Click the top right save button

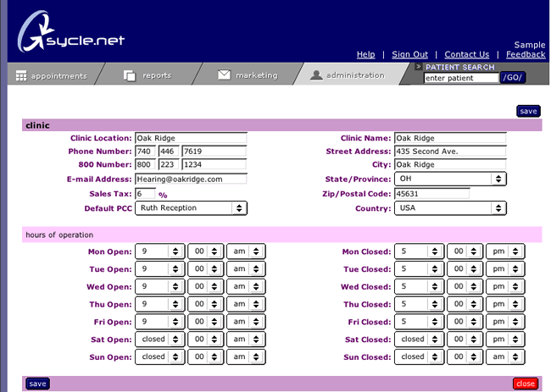click(x=527, y=111)
